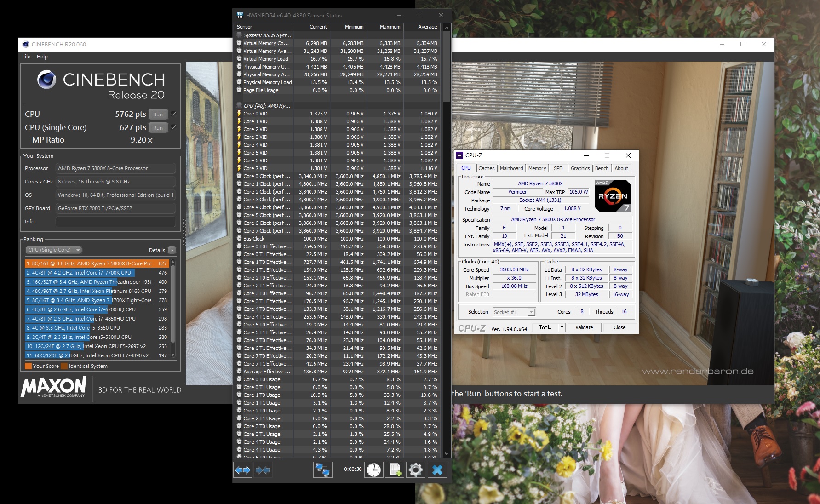Click the Identical System legend swatch
Image resolution: width=820 pixels, height=504 pixels.
click(x=64, y=366)
